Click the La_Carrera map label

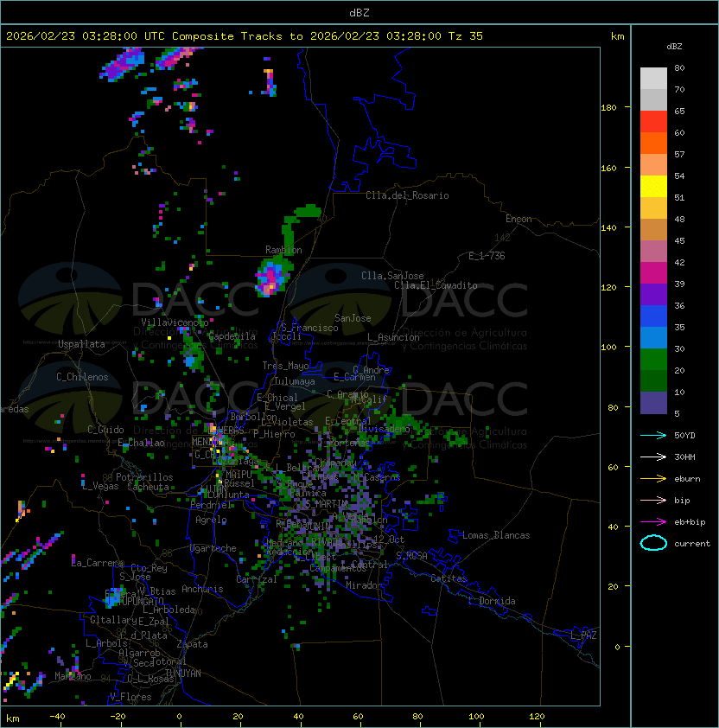pos(98,563)
